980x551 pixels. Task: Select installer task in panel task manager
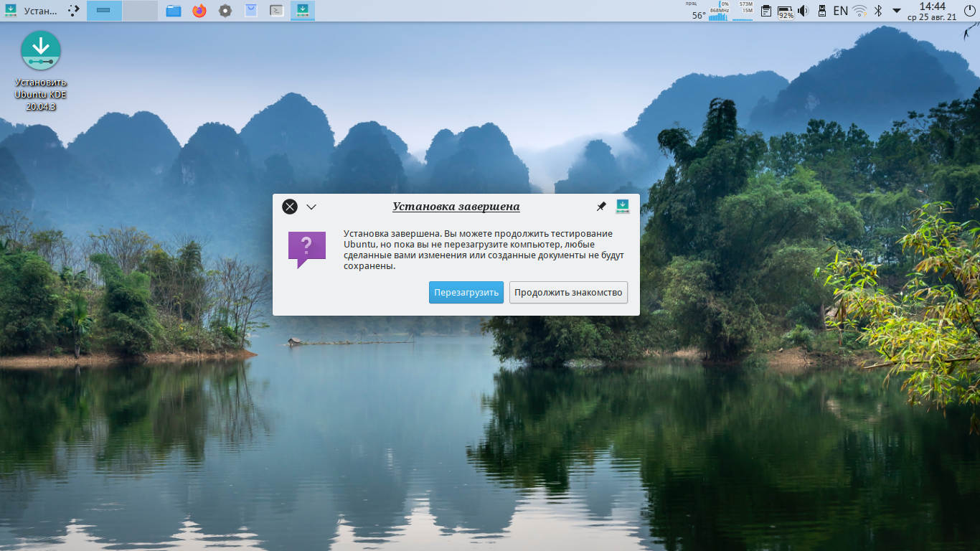click(x=303, y=11)
